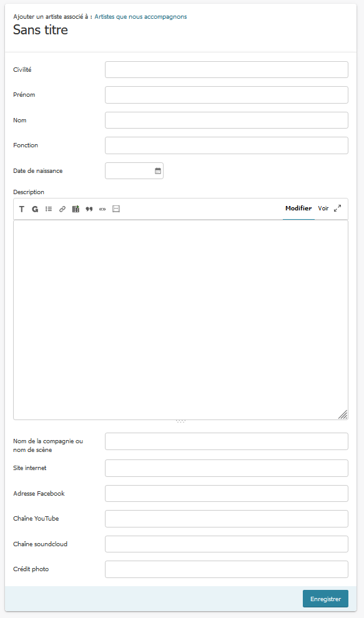Insert a hyperlink using chain icon
Viewport: 364px width, 618px height.
(x=62, y=209)
